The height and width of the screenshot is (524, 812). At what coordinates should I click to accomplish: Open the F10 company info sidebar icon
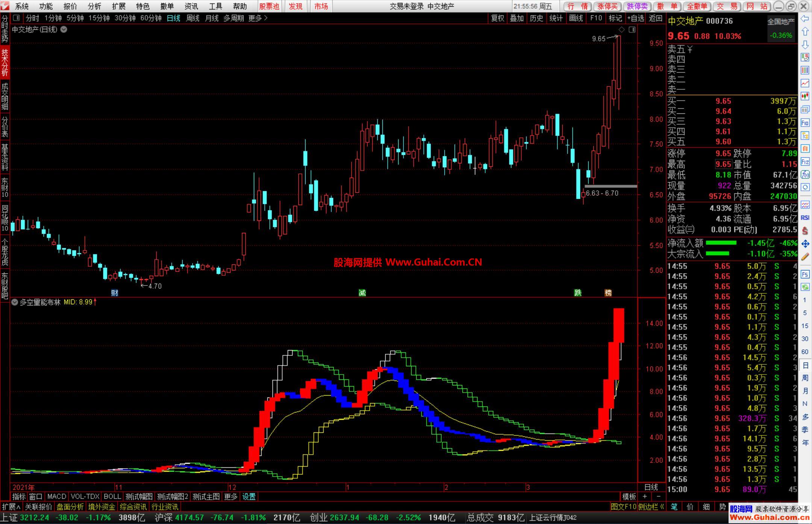[805, 122]
